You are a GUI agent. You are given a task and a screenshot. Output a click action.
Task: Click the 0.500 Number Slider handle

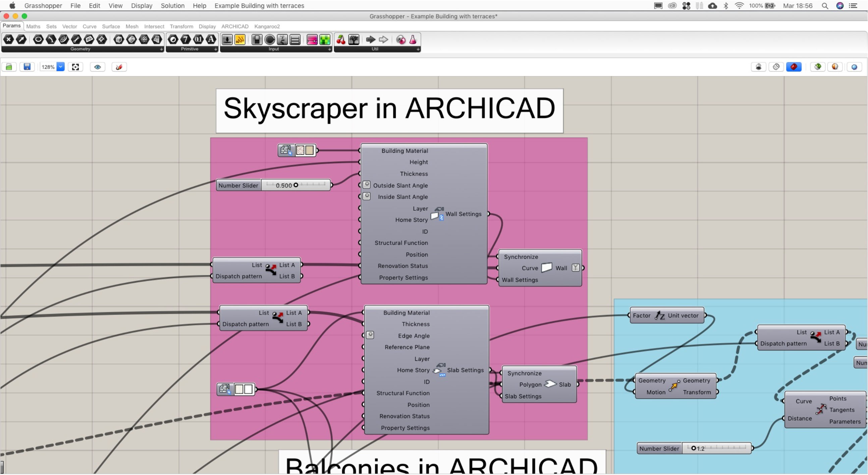click(x=296, y=185)
